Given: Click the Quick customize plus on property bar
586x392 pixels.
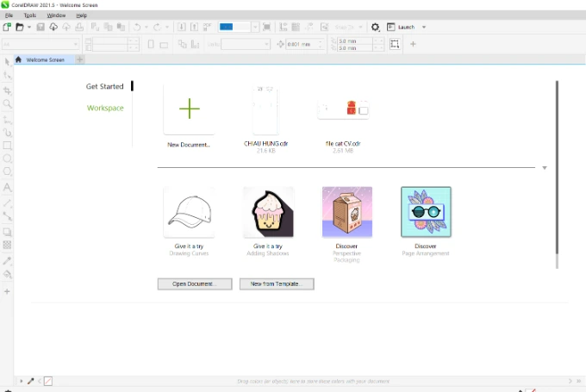Looking at the screenshot, I should (x=413, y=44).
